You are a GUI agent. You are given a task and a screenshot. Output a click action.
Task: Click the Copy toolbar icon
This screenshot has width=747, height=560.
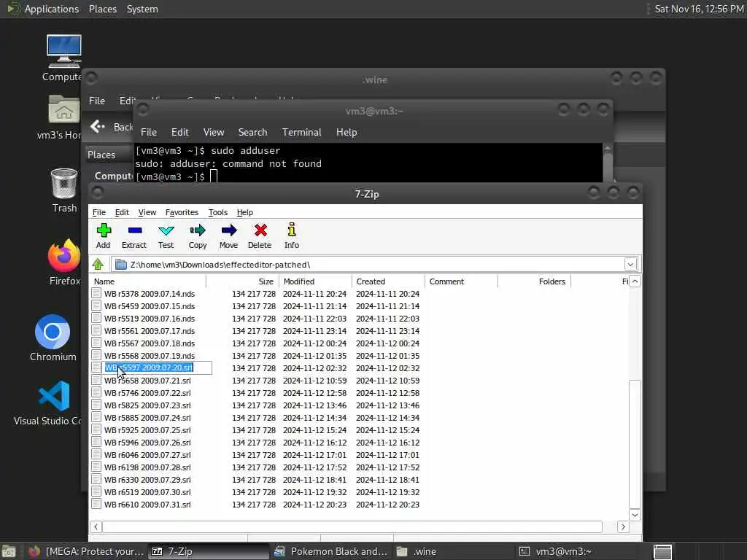(197, 236)
